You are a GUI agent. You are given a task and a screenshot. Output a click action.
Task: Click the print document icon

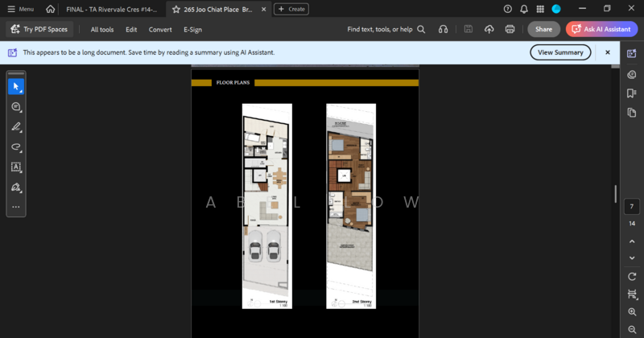(510, 29)
